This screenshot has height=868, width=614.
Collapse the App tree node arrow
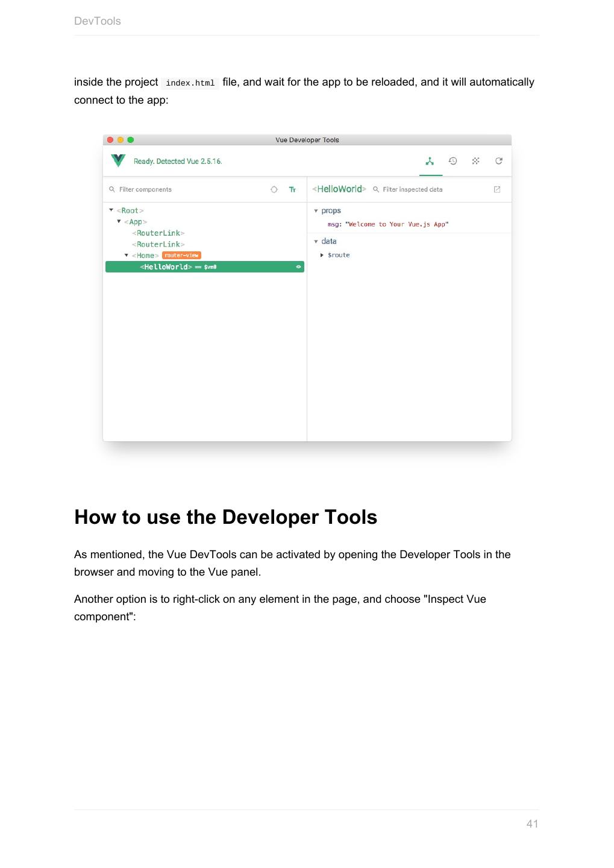tap(119, 222)
